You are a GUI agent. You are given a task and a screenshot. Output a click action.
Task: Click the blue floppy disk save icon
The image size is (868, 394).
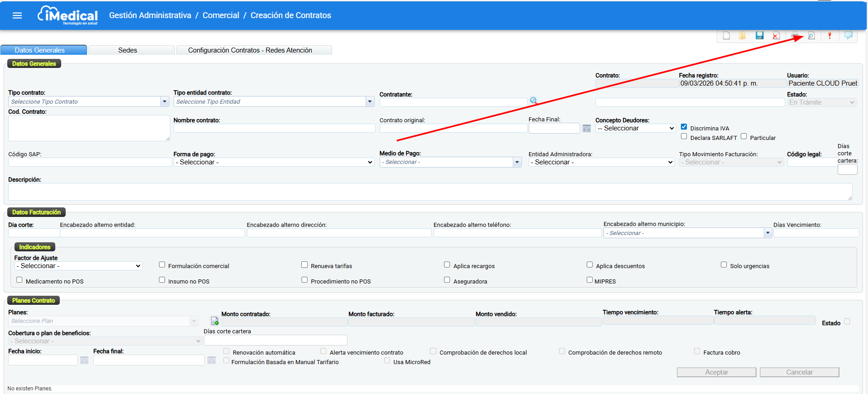pyautogui.click(x=760, y=36)
